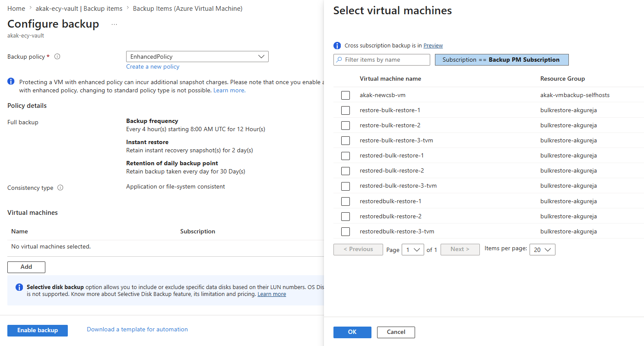The width and height of the screenshot is (644, 346).
Task: Check the akak-newcsb-vm checkbox
Action: (x=346, y=95)
